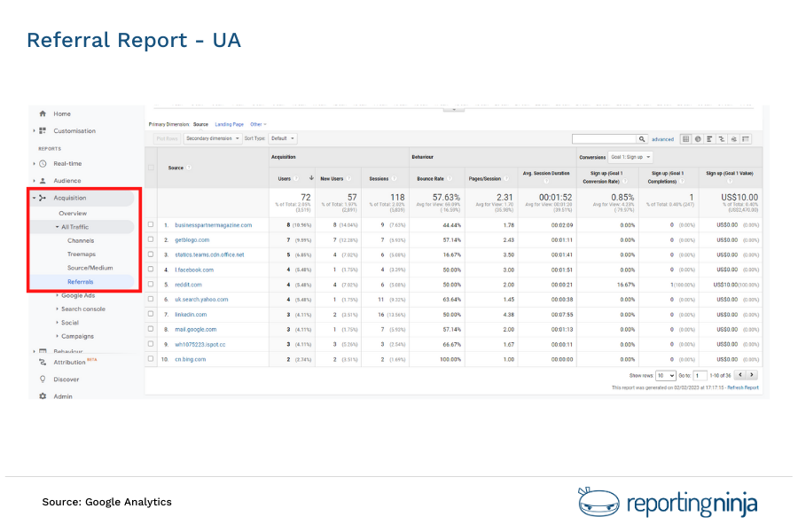This screenshot has width=798, height=532.
Task: Click the Users column sort arrow
Action: coord(311,178)
